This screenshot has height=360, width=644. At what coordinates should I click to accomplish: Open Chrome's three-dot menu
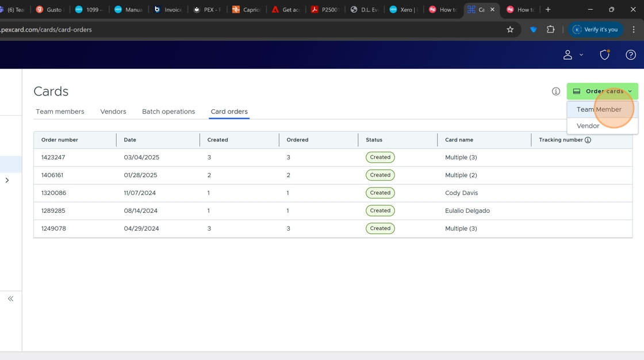634,29
